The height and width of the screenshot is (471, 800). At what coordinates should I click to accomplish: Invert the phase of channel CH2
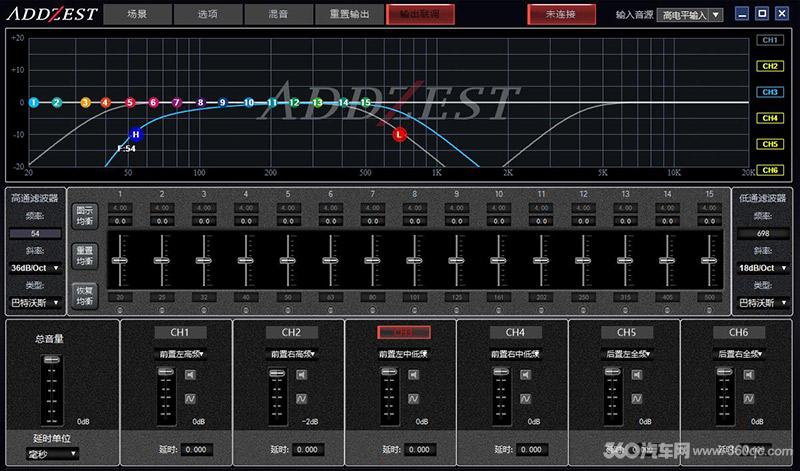302,399
